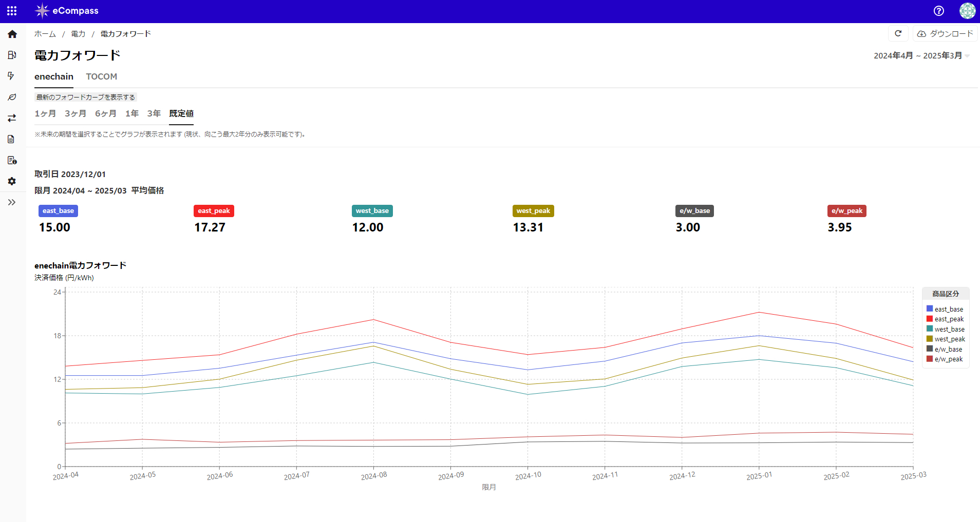The image size is (980, 522).
Task: Open the spreadsheet document sidebar section
Action: point(12,139)
